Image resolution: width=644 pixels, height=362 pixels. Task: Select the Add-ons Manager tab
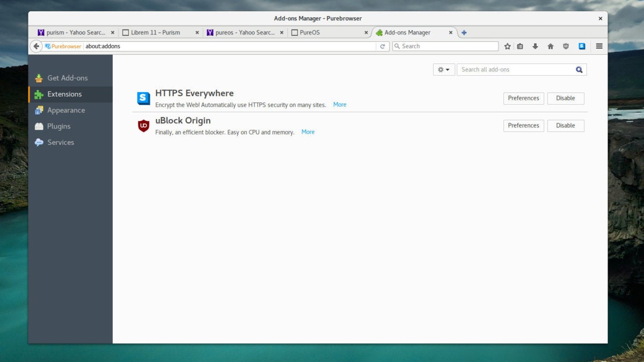[414, 33]
